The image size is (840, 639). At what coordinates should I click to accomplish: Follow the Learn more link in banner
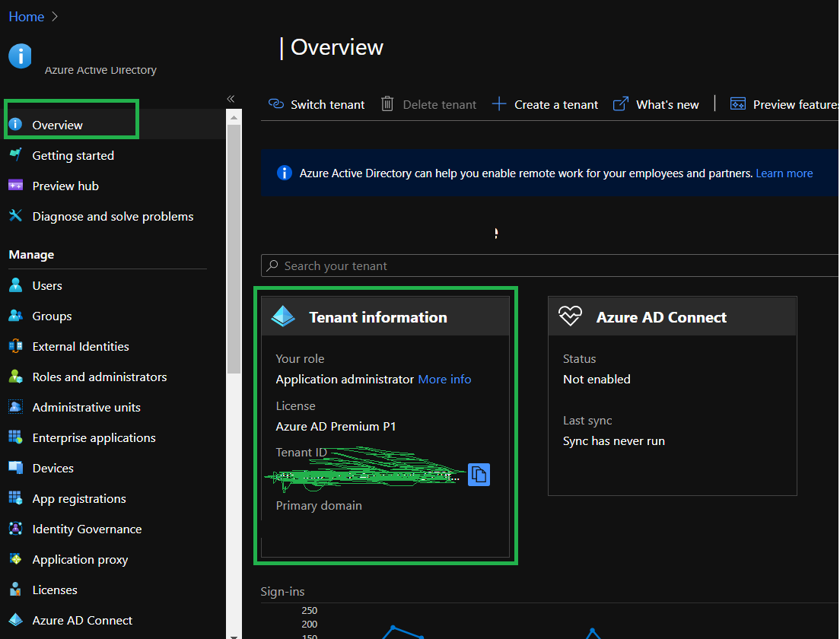pos(784,173)
